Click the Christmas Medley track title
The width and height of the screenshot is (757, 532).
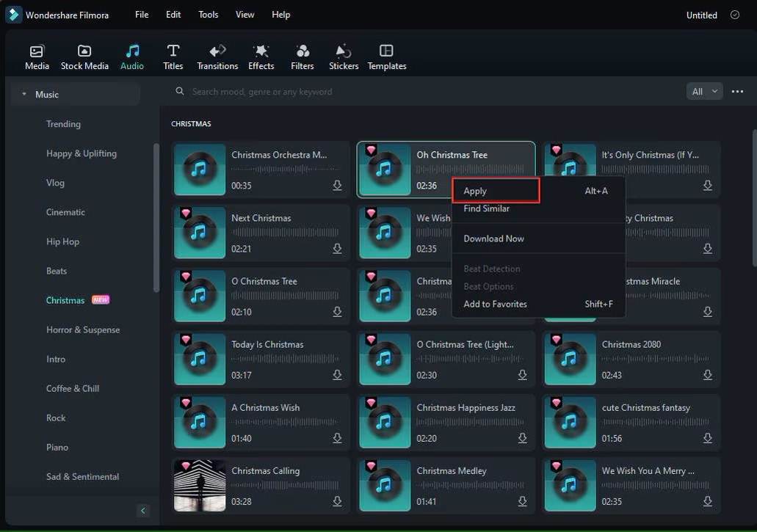click(x=452, y=471)
